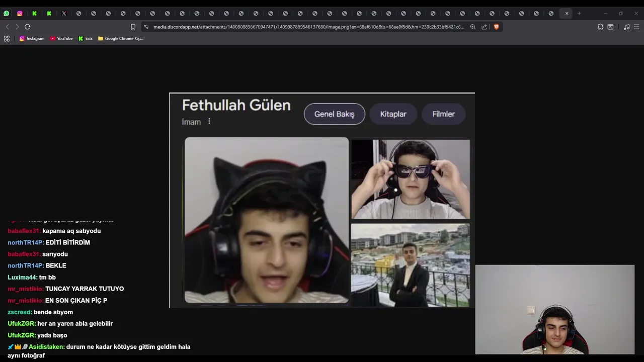Open site settings icon in address bar

146,27
